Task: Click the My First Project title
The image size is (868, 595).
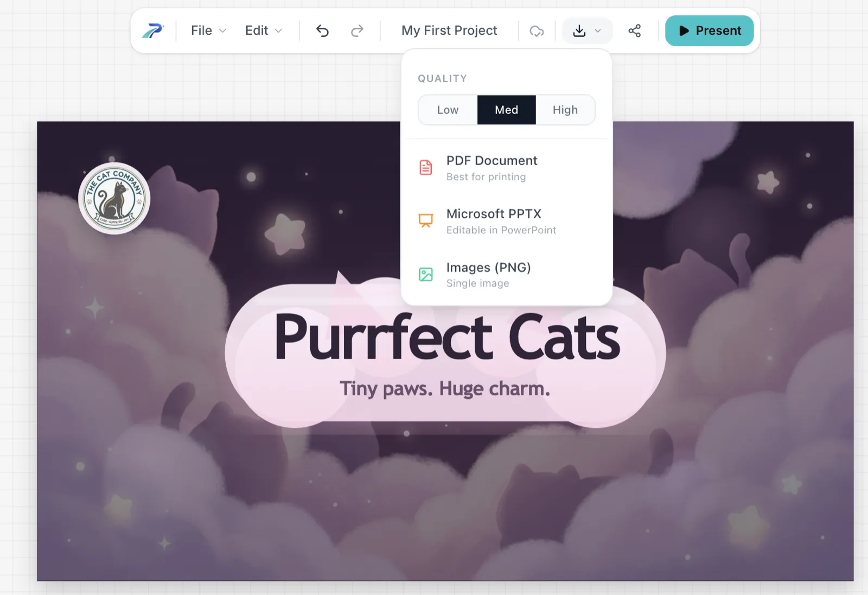Action: coord(449,31)
